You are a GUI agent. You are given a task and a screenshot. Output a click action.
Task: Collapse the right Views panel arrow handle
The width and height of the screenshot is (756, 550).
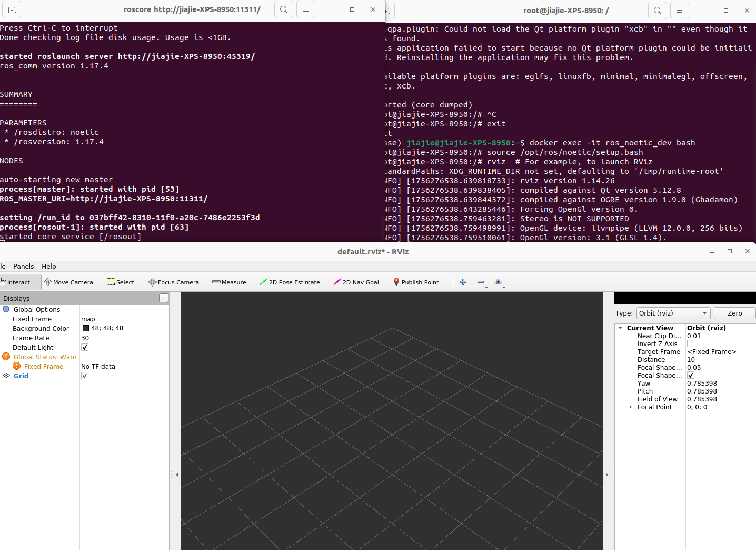pyautogui.click(x=606, y=475)
